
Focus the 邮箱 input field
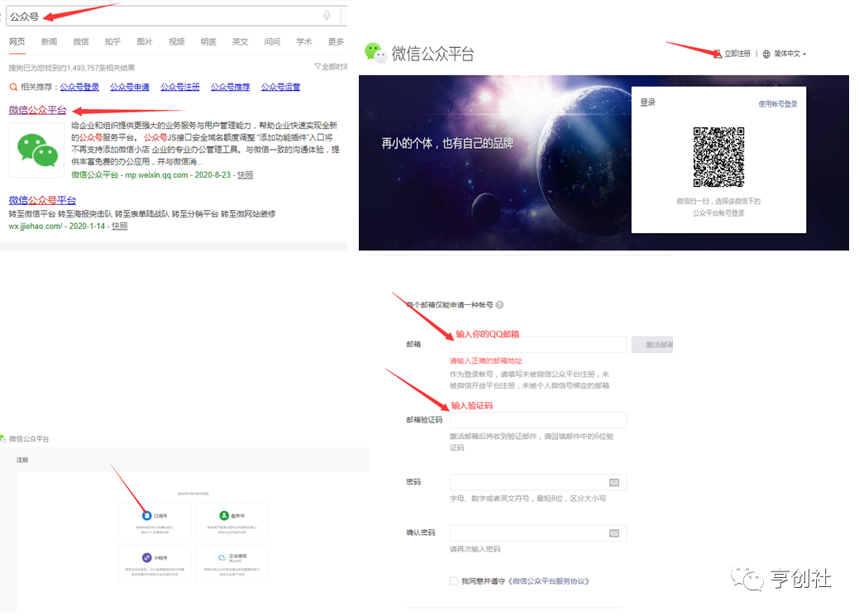click(x=538, y=345)
